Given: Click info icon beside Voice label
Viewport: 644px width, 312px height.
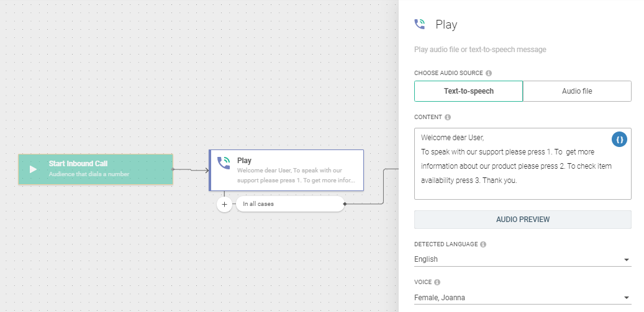Looking at the screenshot, I should (437, 282).
